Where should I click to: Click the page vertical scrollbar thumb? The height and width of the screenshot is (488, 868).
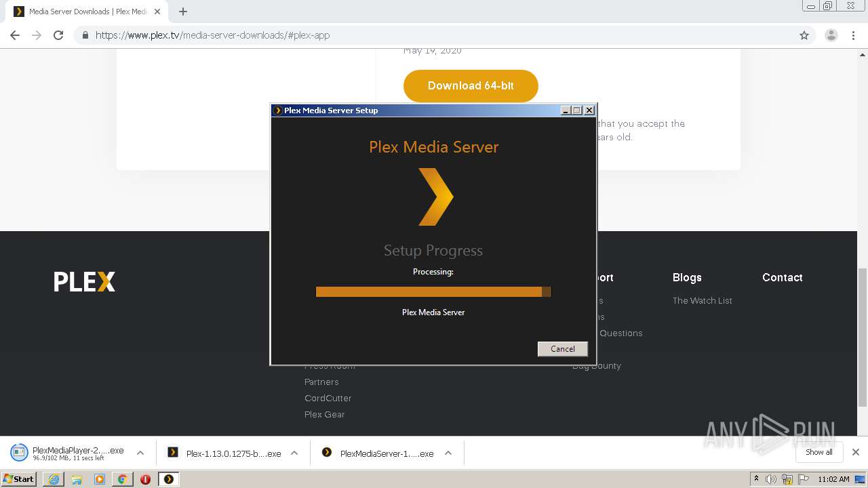863,336
